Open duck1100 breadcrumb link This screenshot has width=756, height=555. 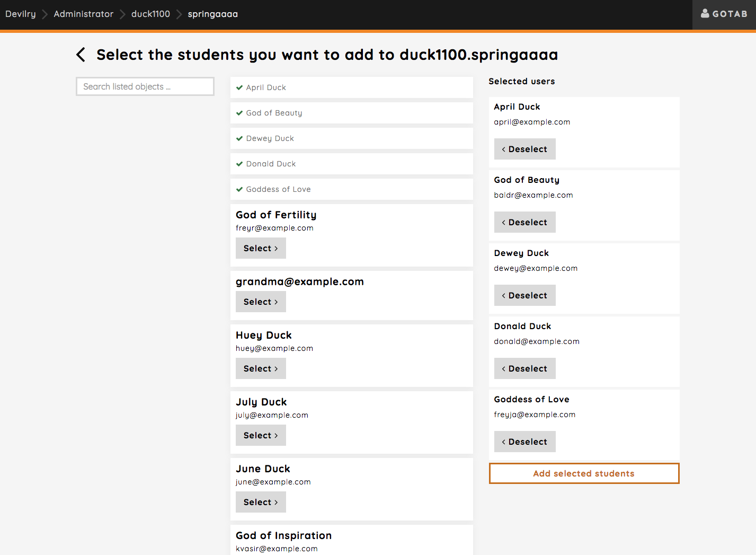coord(150,14)
